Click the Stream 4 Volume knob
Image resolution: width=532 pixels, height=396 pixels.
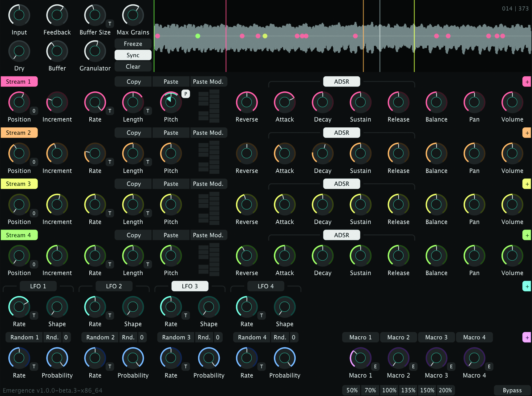[512, 255]
